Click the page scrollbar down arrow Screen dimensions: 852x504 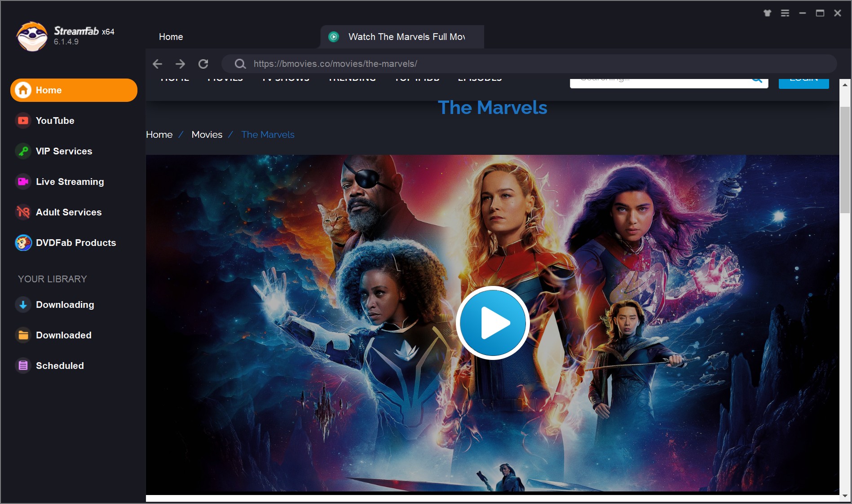point(845,496)
